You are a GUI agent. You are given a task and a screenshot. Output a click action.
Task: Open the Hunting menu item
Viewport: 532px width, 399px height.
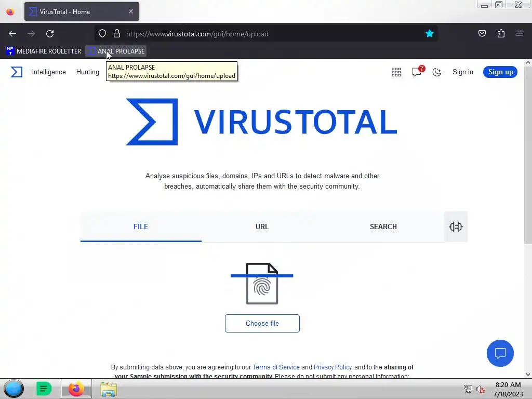tap(87, 72)
